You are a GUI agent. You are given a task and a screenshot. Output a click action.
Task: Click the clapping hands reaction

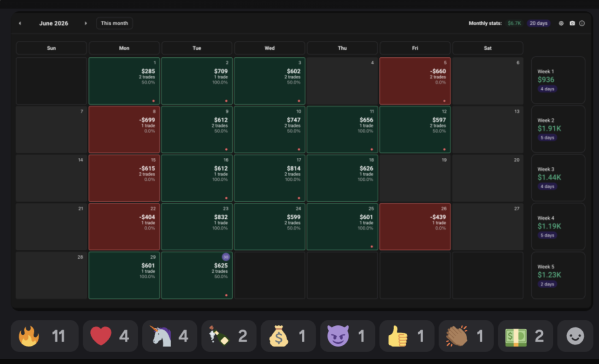466,336
